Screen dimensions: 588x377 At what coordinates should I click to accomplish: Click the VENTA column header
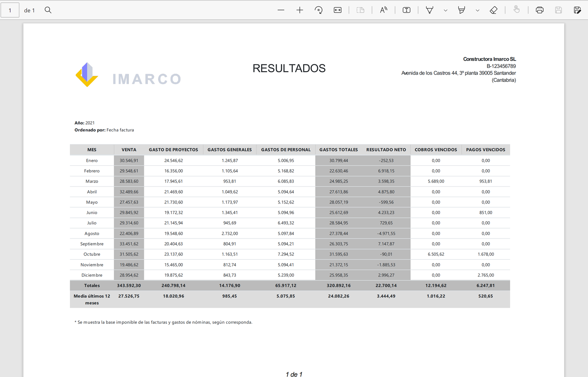129,150
